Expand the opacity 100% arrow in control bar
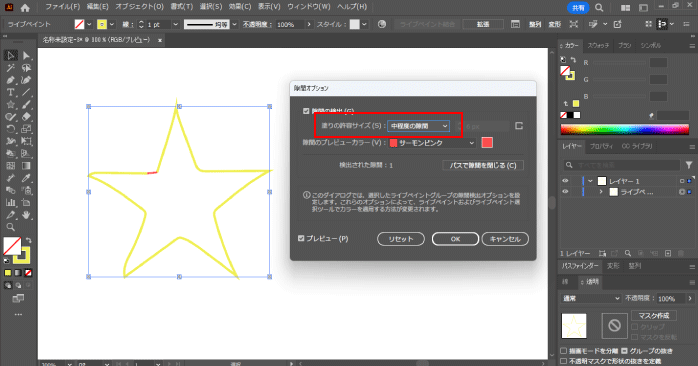Image resolution: width=698 pixels, height=366 pixels. (308, 24)
